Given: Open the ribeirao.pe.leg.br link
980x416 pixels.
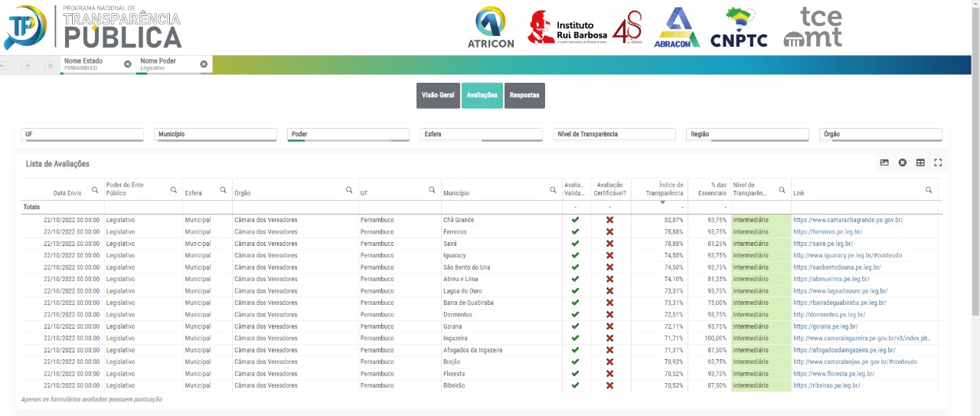Looking at the screenshot, I should coord(827,385).
